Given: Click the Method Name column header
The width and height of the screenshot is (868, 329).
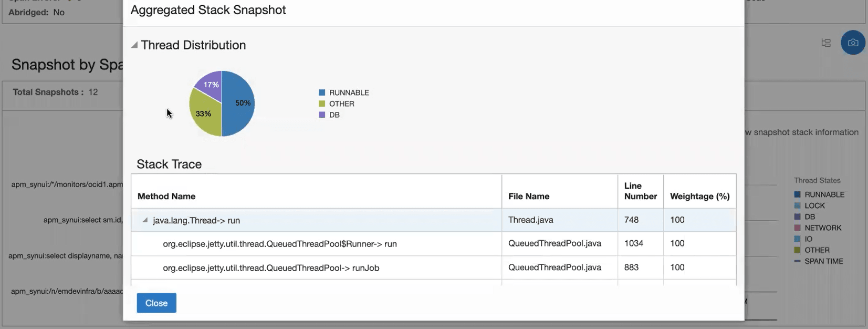Looking at the screenshot, I should pyautogui.click(x=166, y=196).
